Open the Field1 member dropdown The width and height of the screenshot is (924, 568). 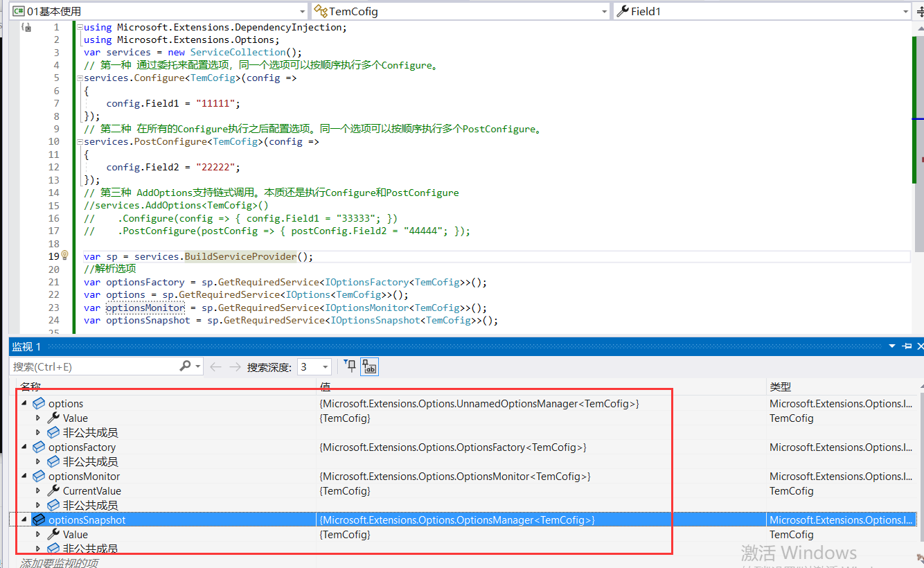906,12
